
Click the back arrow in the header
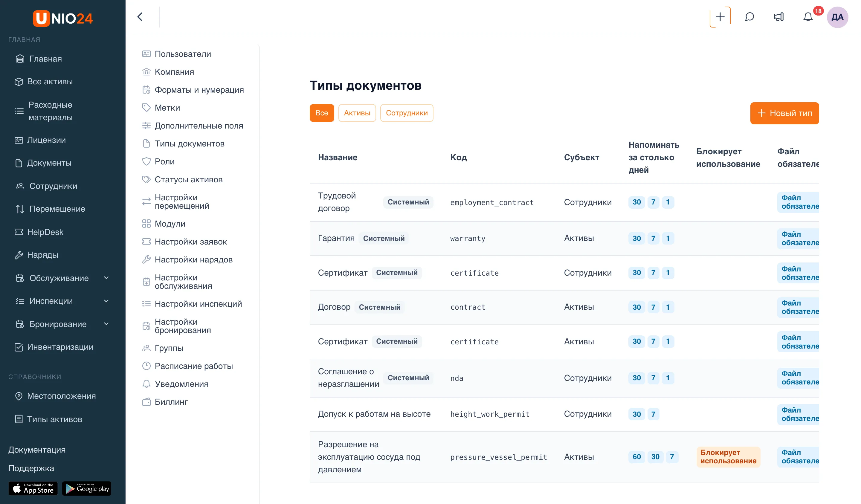(140, 17)
